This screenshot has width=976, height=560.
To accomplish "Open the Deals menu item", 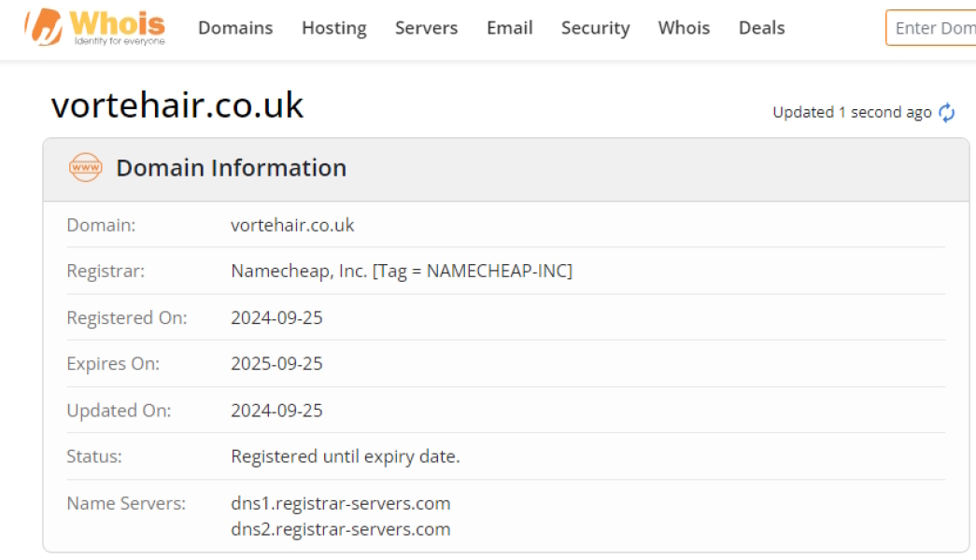I will (761, 28).
